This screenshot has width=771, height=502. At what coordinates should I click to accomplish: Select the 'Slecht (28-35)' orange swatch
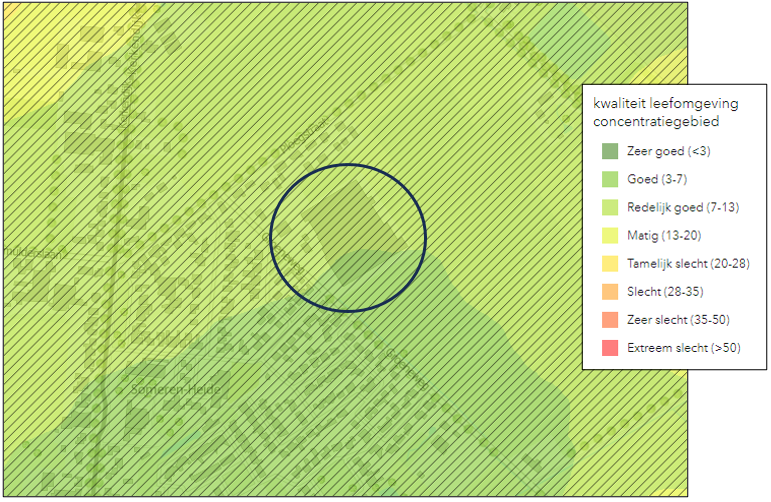(610, 292)
